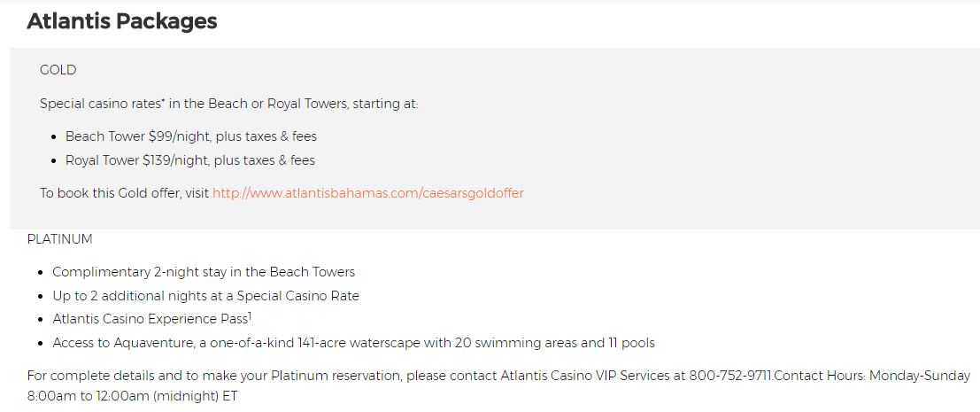Image resolution: width=980 pixels, height=412 pixels.
Task: Click the 8:00am to 12:00am hours line
Action: click(x=133, y=396)
